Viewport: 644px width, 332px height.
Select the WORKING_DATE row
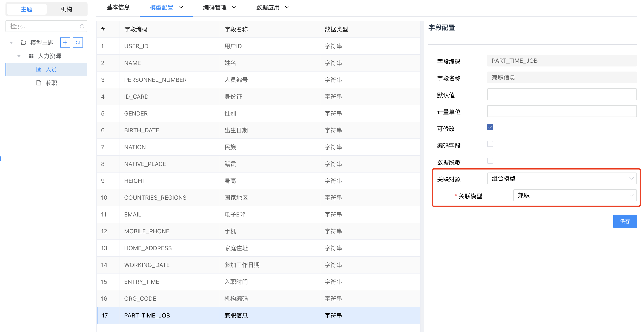[x=258, y=265]
